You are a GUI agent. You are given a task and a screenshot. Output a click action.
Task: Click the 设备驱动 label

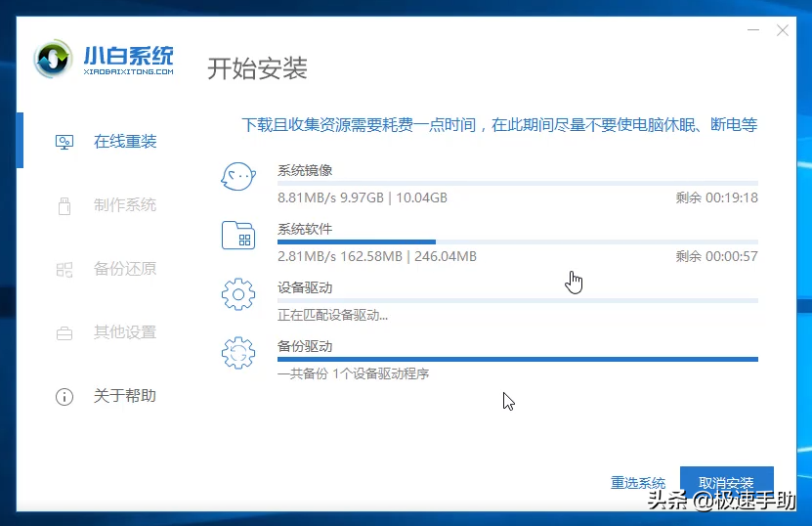tap(305, 287)
